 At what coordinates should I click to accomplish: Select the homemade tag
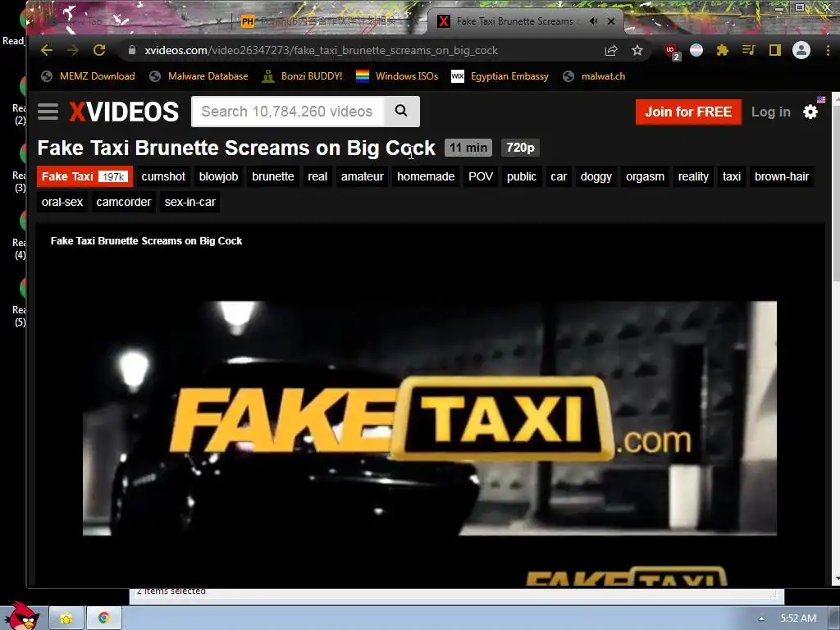click(426, 177)
